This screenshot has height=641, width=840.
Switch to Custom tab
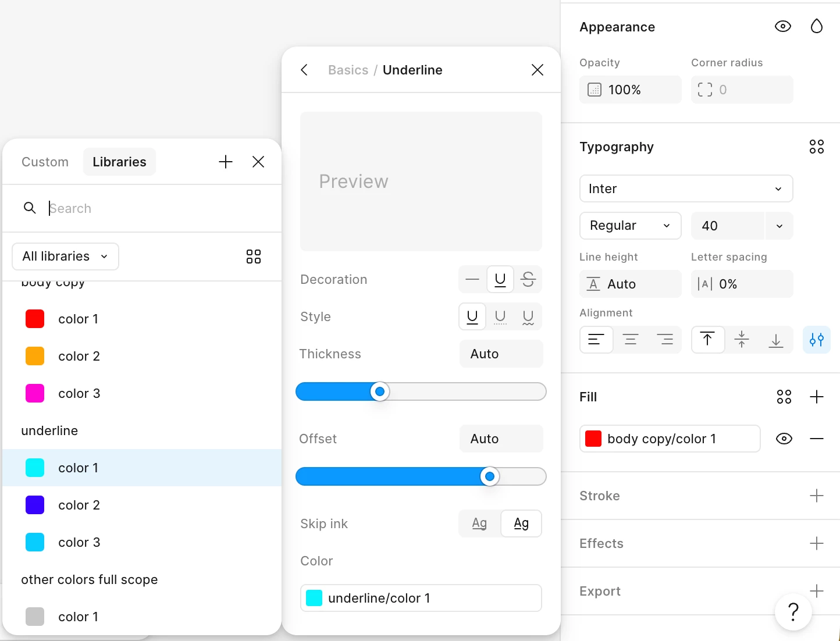tap(45, 162)
